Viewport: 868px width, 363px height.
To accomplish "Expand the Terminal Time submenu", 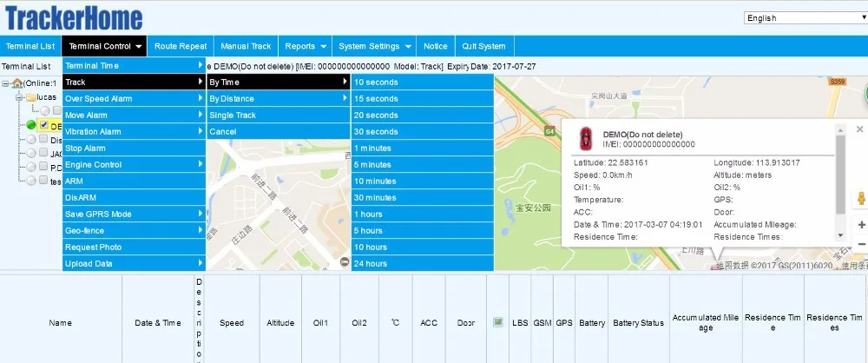I will click(134, 65).
